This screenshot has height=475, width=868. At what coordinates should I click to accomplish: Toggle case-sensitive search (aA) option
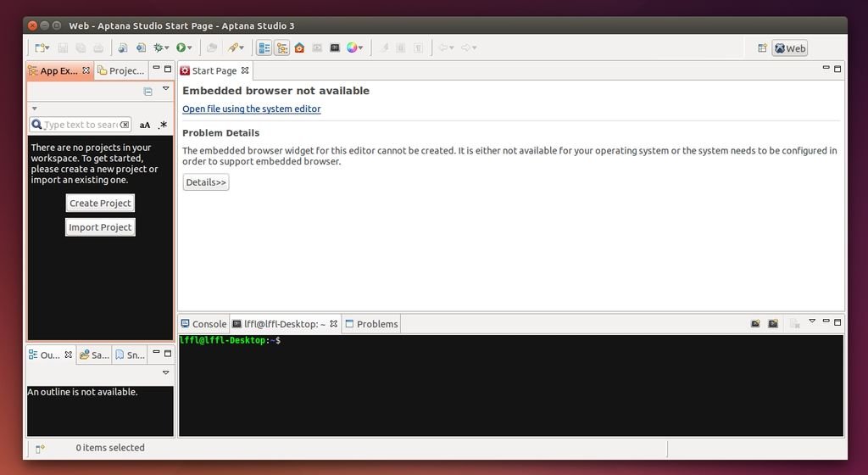pyautogui.click(x=145, y=125)
